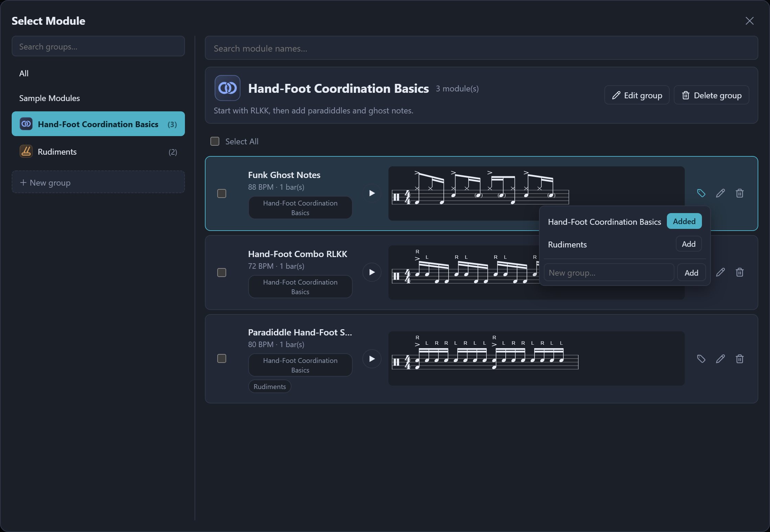Delete the Paradiddle Hand-Foot module
Screen dimensions: 770x532
(x=739, y=359)
